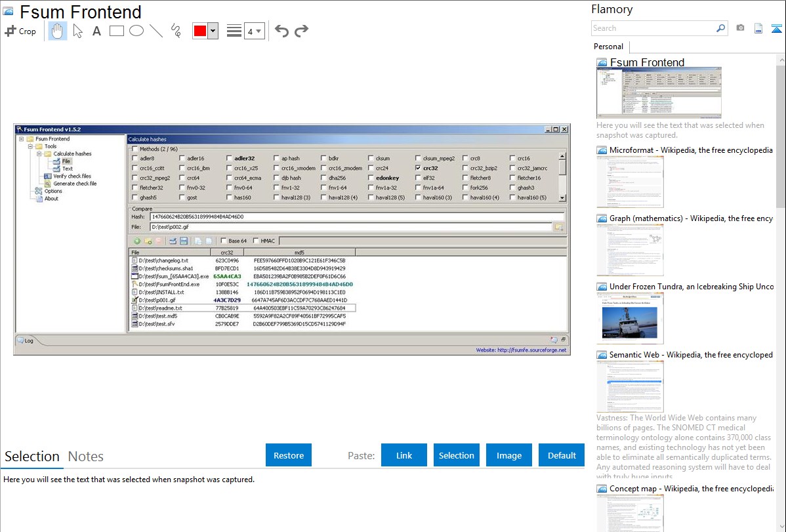
Task: Click the browse folder icon beside File field
Action: tap(558, 227)
